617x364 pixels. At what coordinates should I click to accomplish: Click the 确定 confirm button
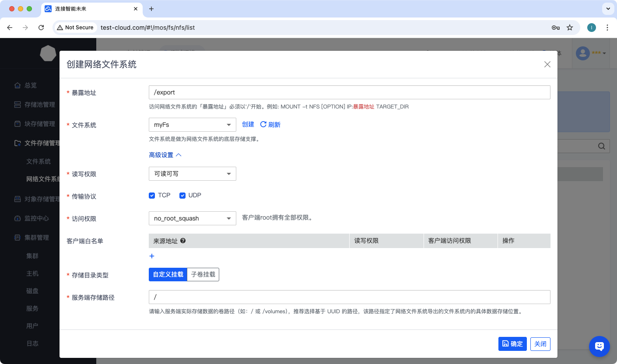[x=512, y=344]
